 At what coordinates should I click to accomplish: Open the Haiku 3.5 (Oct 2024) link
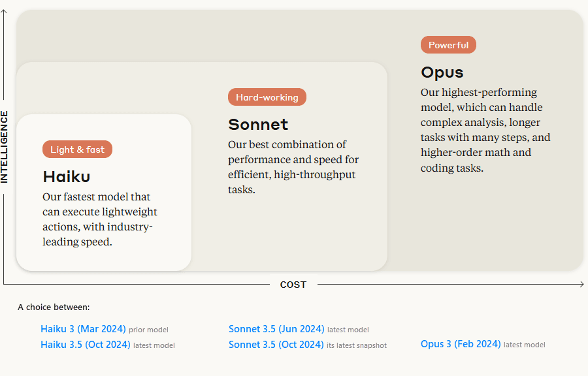85,345
